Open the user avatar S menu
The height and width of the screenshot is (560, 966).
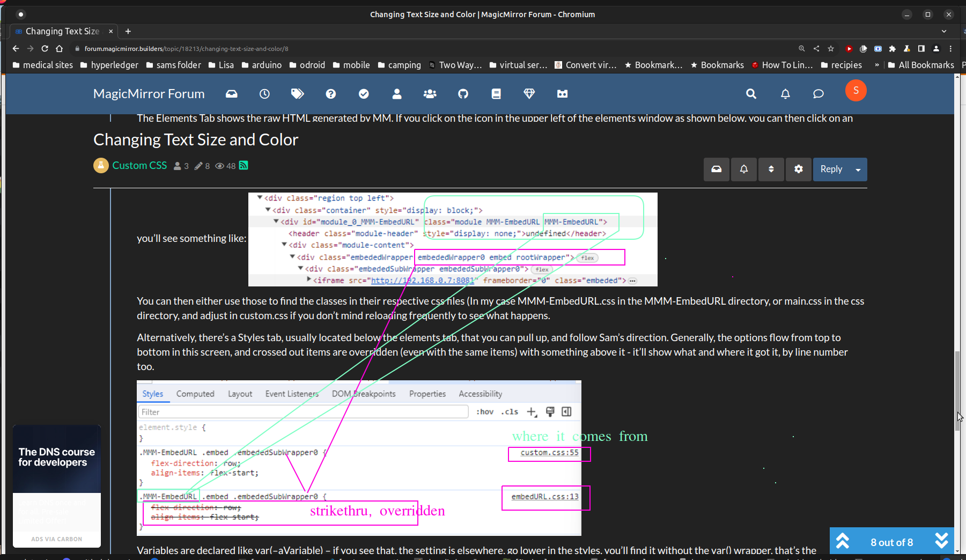point(856,91)
